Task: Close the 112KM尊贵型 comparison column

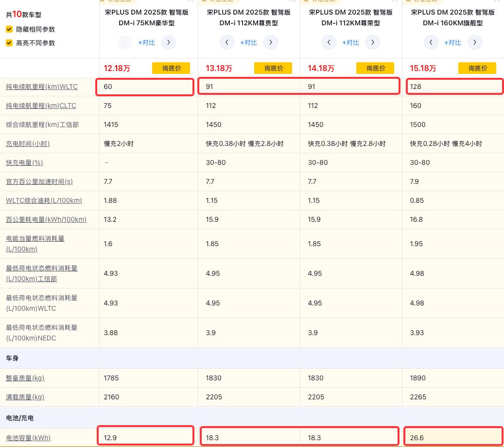Action: point(293,1)
